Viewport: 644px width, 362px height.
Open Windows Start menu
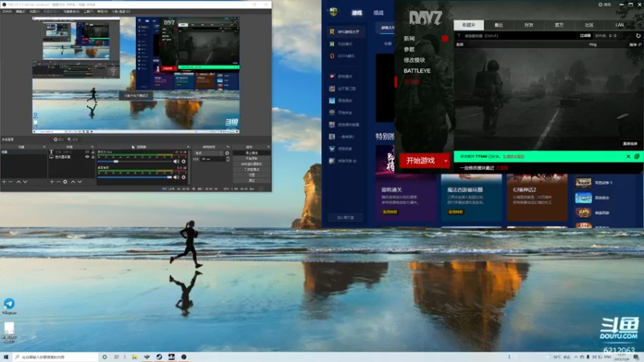pos(6,357)
